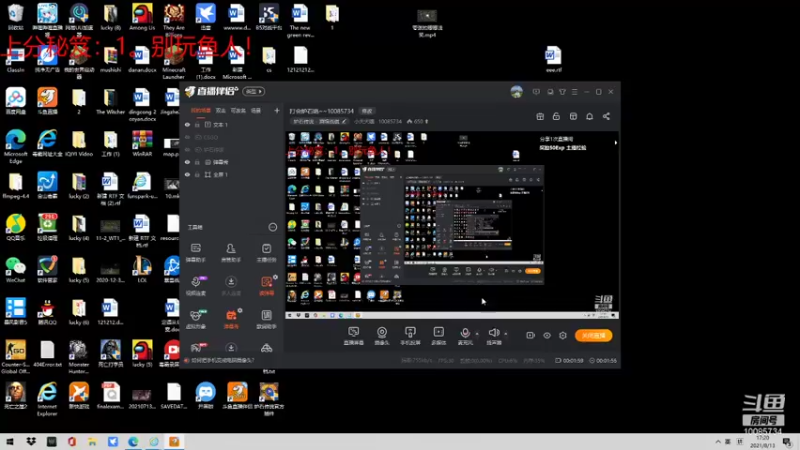Show the CSGO layer
Viewport: 800px width, 450px height.
[x=187, y=137]
